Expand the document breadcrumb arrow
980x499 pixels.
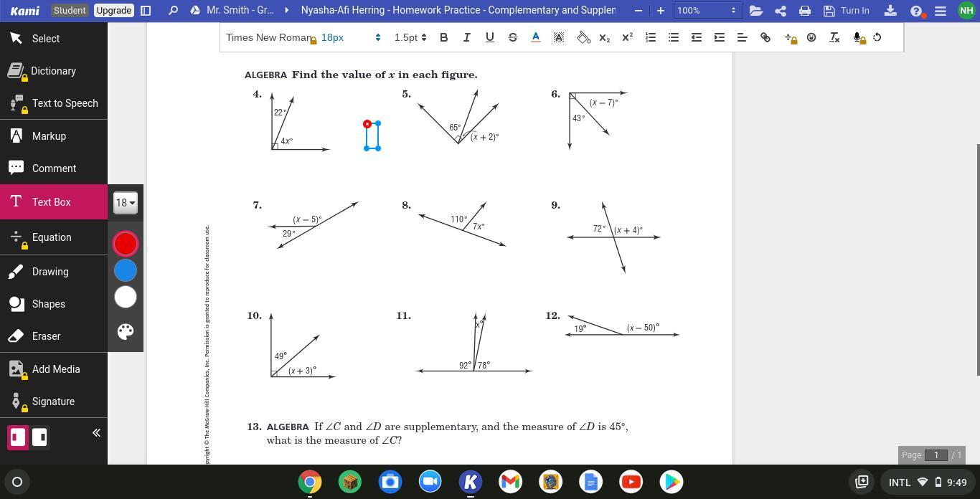pyautogui.click(x=287, y=11)
